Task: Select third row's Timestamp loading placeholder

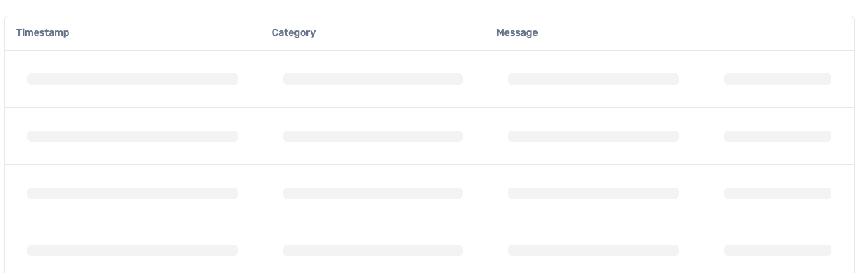Action: click(x=132, y=193)
